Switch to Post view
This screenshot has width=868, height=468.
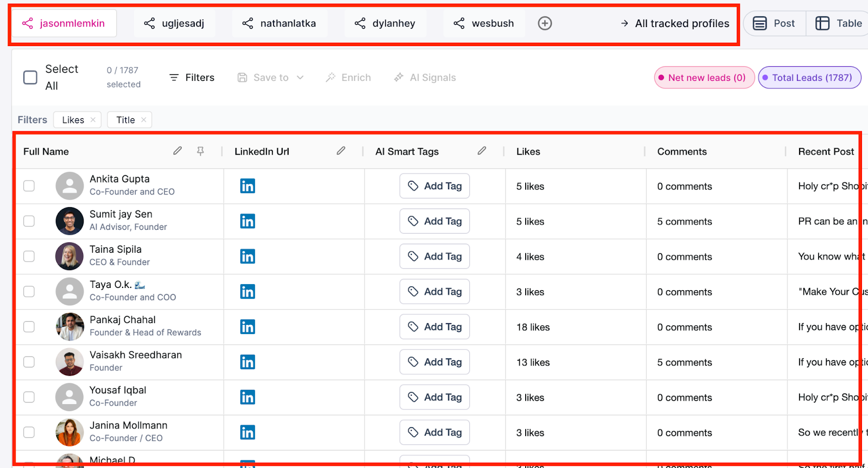[775, 23]
